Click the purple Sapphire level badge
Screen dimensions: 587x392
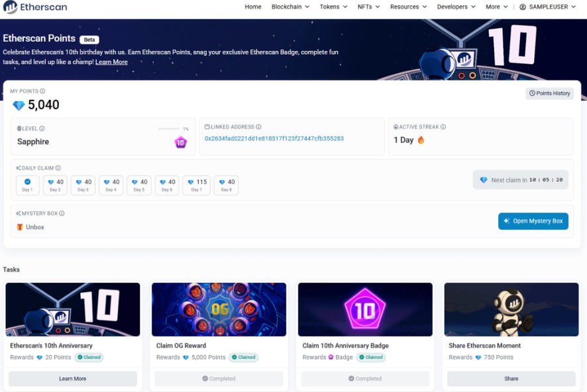pyautogui.click(x=181, y=142)
